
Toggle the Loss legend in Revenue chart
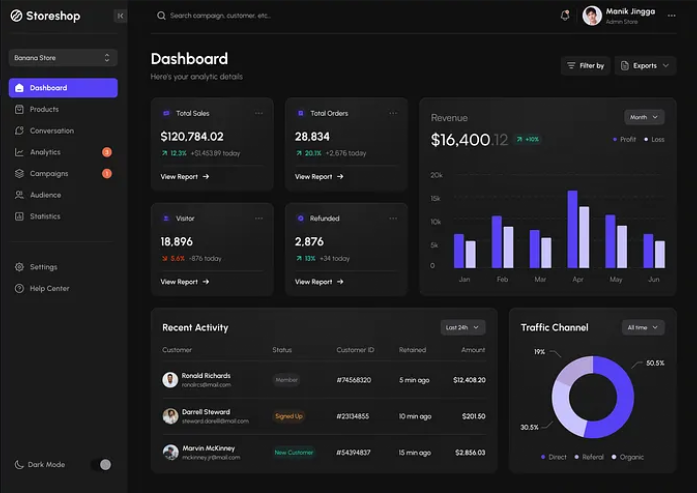point(654,139)
